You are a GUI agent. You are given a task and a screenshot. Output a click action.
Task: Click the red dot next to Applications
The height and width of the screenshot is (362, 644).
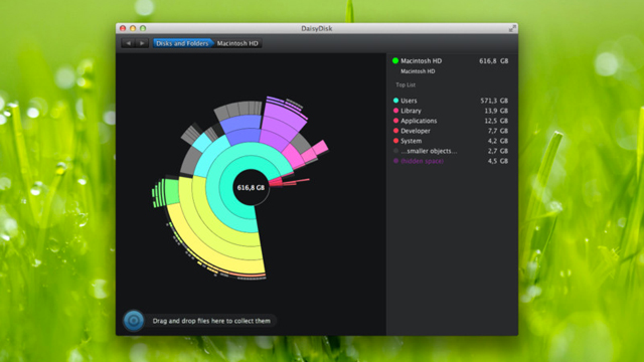tap(396, 121)
